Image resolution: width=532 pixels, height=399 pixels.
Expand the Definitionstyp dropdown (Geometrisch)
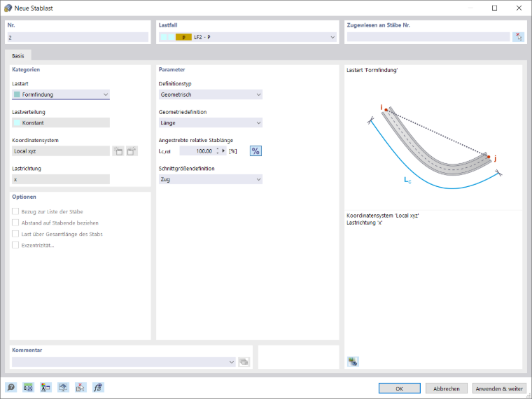coord(211,94)
